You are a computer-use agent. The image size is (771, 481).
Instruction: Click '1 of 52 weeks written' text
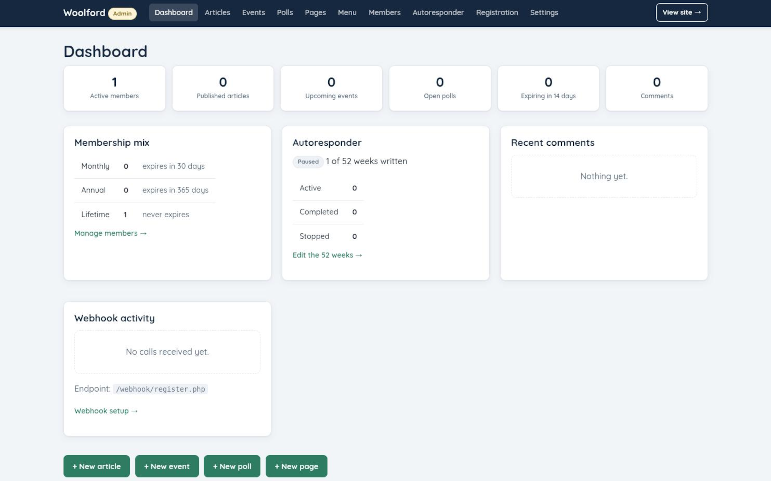click(x=366, y=161)
